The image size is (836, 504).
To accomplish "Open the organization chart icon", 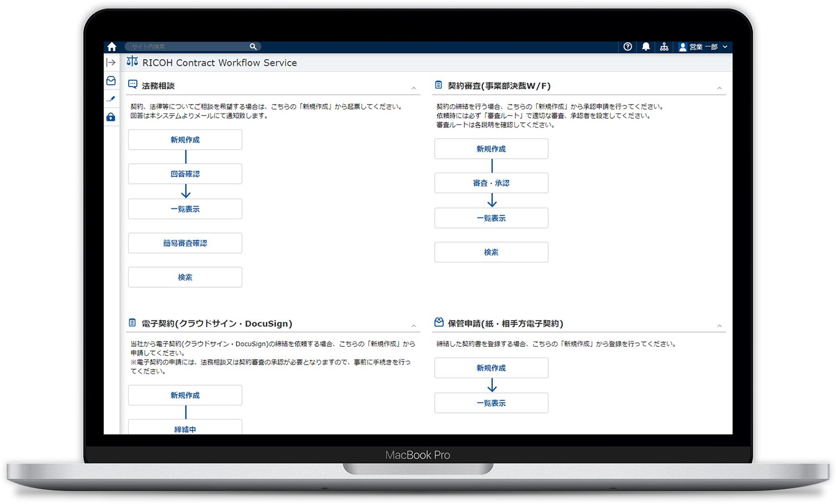I will coord(664,47).
